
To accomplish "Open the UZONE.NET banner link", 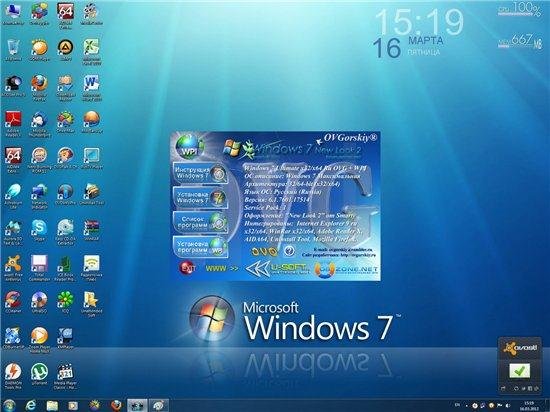I will coord(346,270).
